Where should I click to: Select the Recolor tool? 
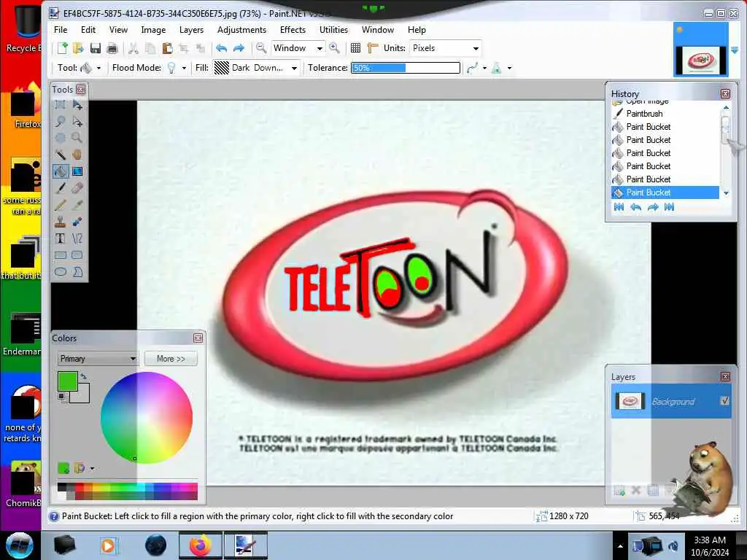click(77, 222)
